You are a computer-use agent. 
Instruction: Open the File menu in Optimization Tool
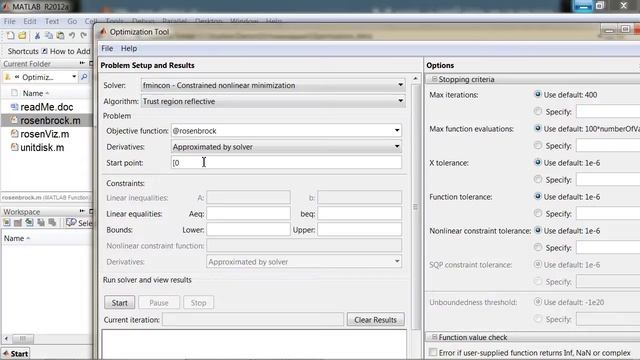(x=107, y=49)
